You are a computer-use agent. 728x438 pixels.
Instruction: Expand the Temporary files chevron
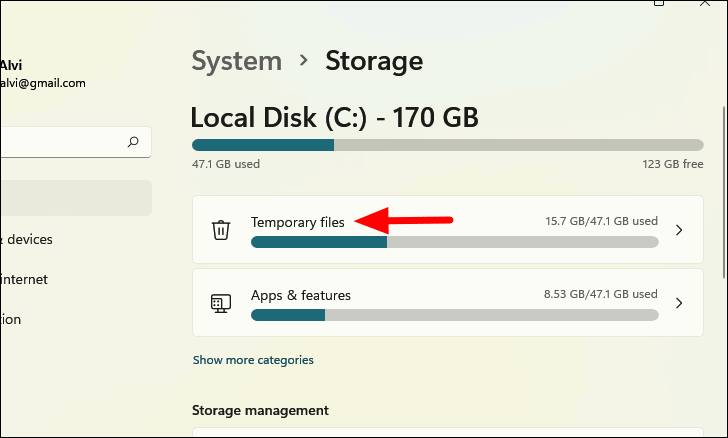[679, 230]
